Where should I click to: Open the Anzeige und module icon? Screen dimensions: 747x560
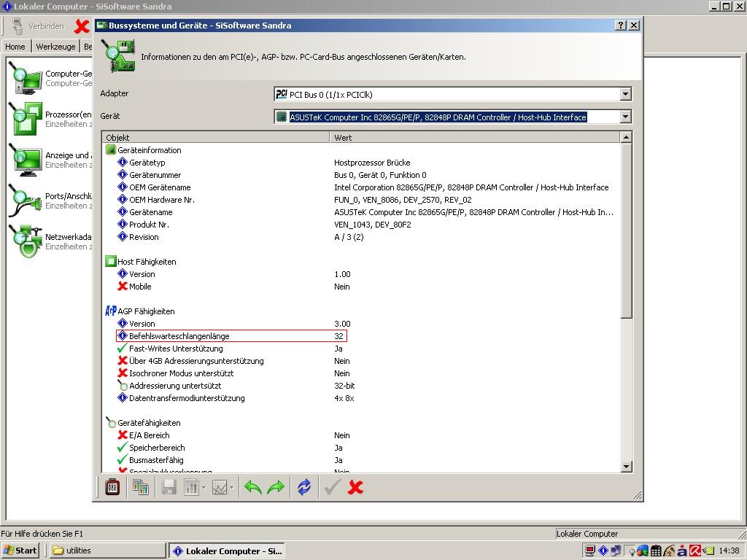coord(26,160)
